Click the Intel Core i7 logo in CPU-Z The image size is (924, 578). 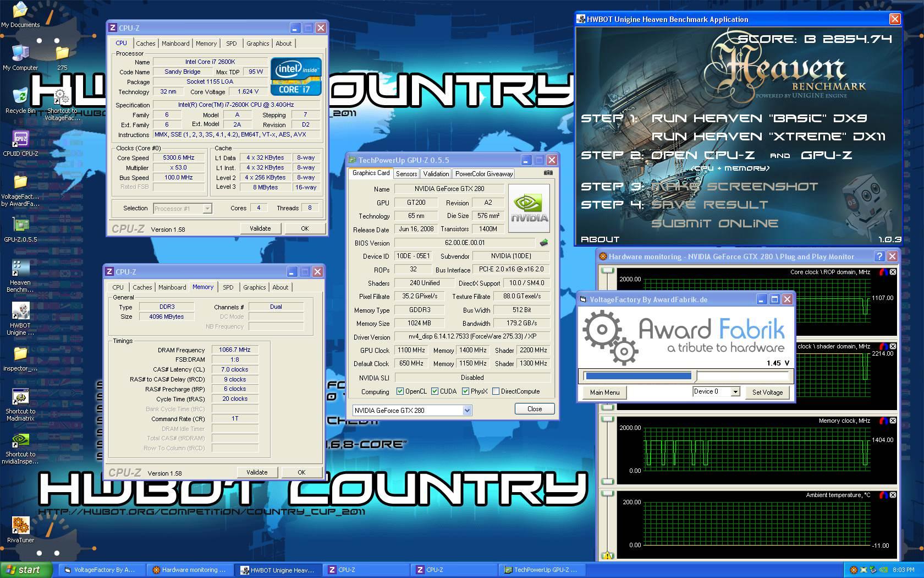coord(296,77)
